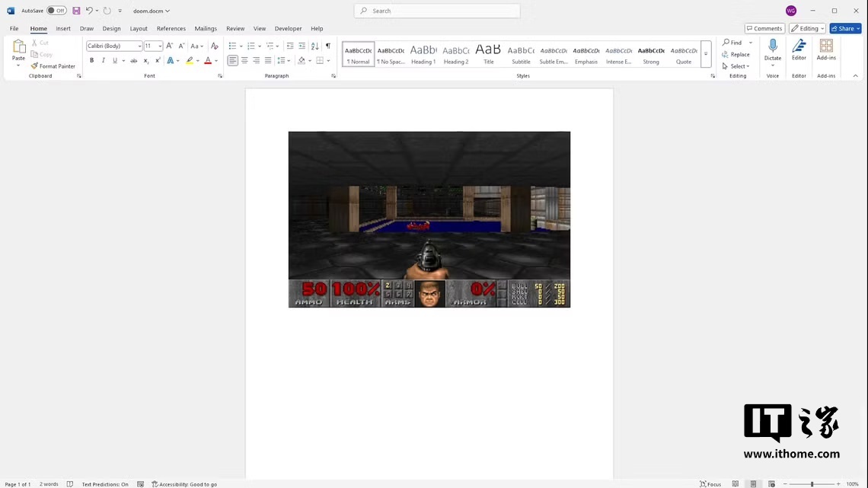The height and width of the screenshot is (488, 868).
Task: Click the Decrease Indent icon
Action: (x=290, y=46)
